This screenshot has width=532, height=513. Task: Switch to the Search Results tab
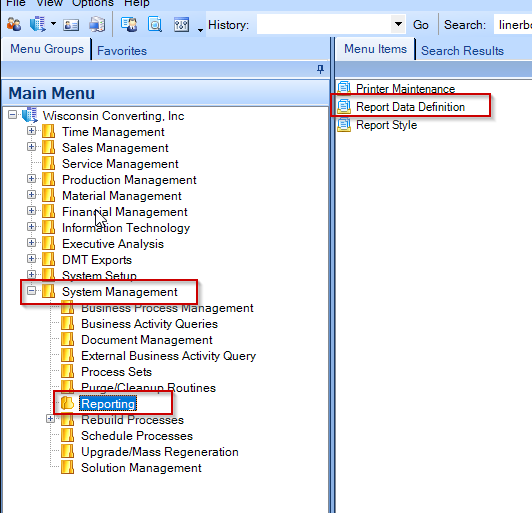tap(462, 51)
